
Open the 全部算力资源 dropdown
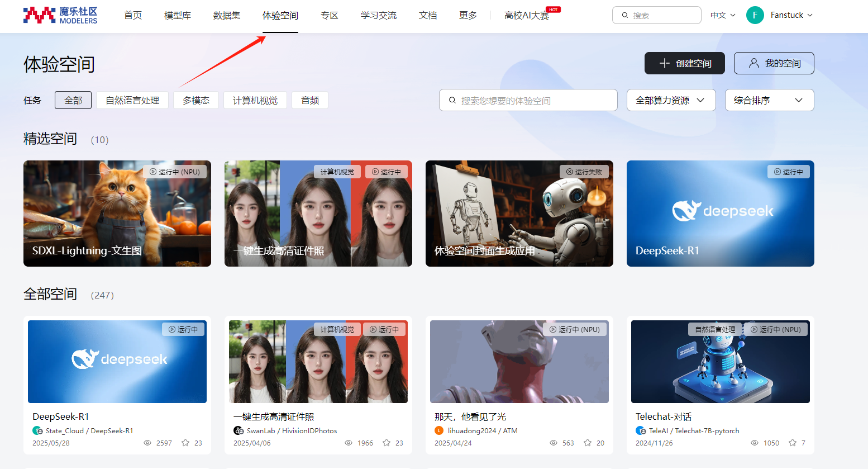tap(671, 100)
